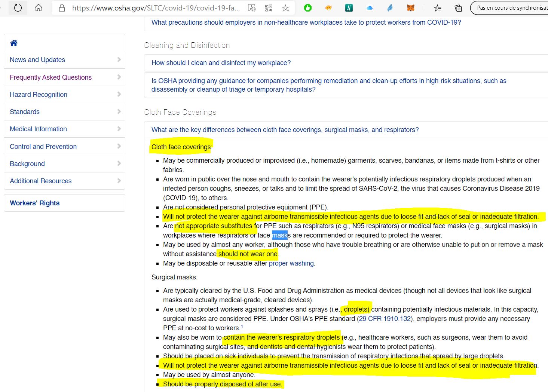
Task: Click highlighted 'not appropriate substitutes' text
Action: tap(214, 226)
